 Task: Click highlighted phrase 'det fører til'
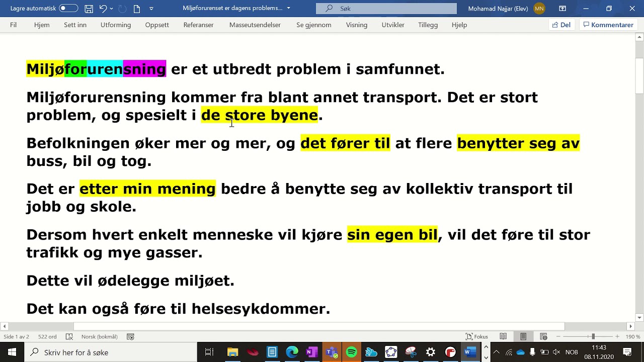pos(345,143)
